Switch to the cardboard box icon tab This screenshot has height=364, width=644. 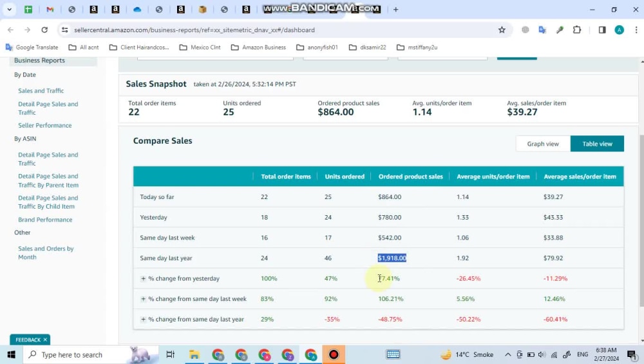click(202, 10)
